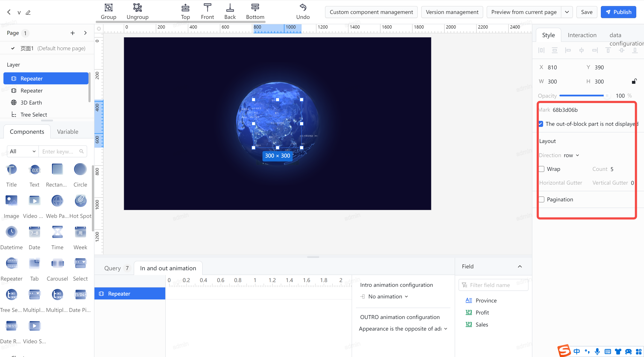The width and height of the screenshot is (644, 357).
Task: Toggle the aspect ratio lock icon
Action: 634,81
